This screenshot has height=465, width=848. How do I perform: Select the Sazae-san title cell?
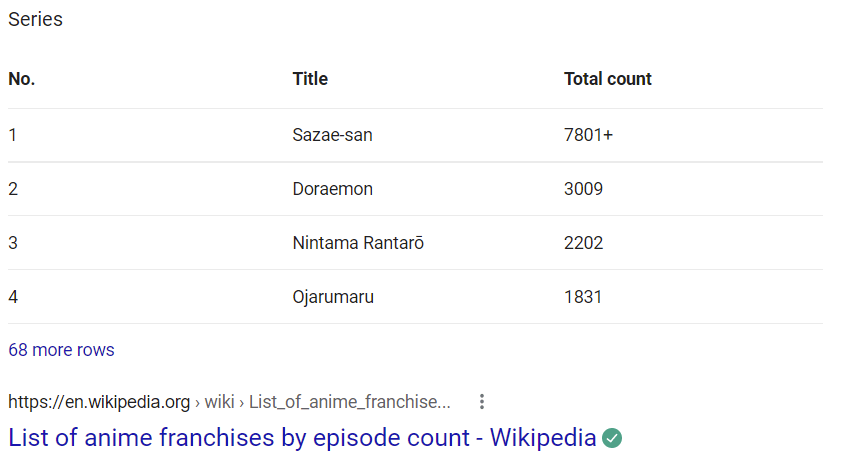click(x=332, y=134)
